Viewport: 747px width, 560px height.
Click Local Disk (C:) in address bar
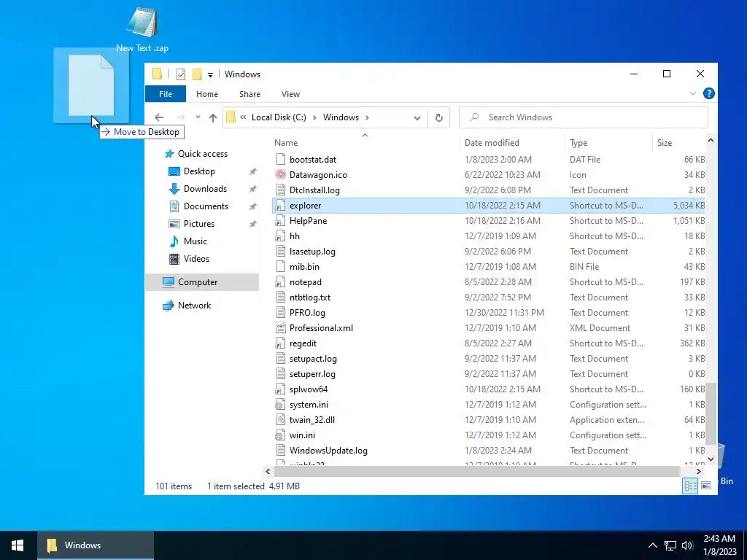click(x=279, y=117)
